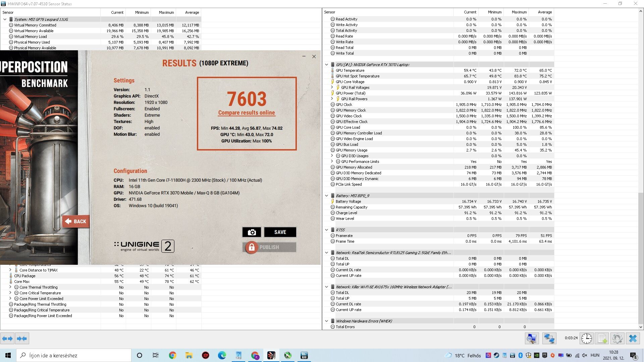Launch Google Chrome from the taskbar

coord(172,355)
